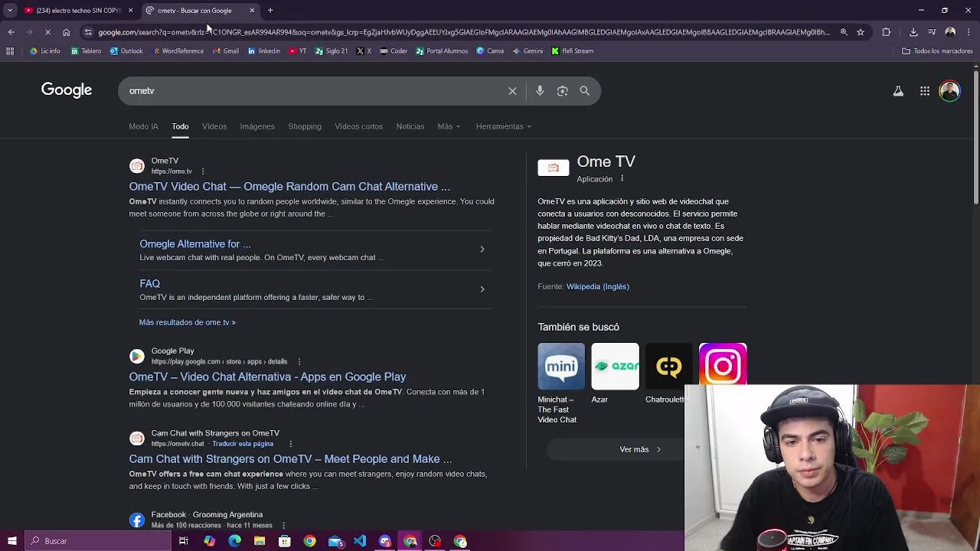Open the Gemini bookmark
This screenshot has height=551, width=980.
pos(528,51)
